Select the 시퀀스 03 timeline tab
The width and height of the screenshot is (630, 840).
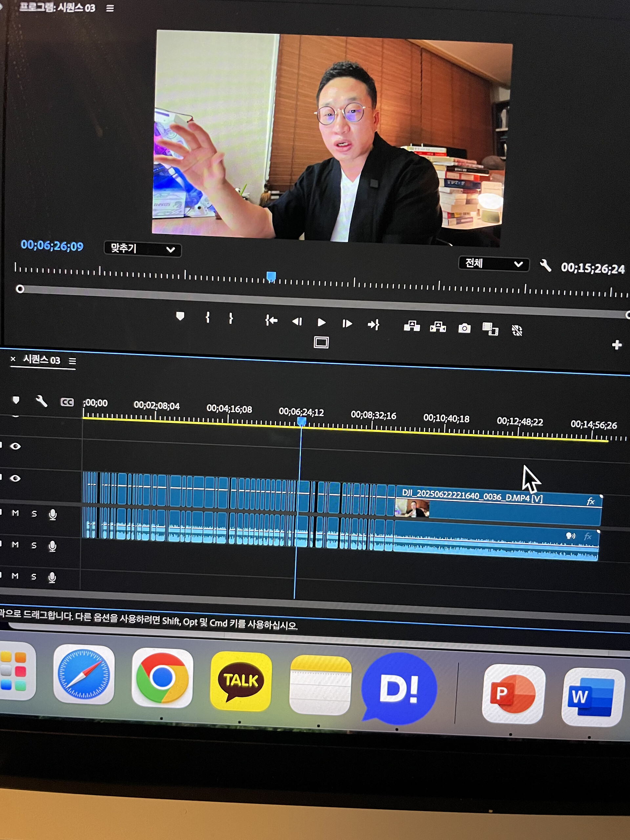41,359
